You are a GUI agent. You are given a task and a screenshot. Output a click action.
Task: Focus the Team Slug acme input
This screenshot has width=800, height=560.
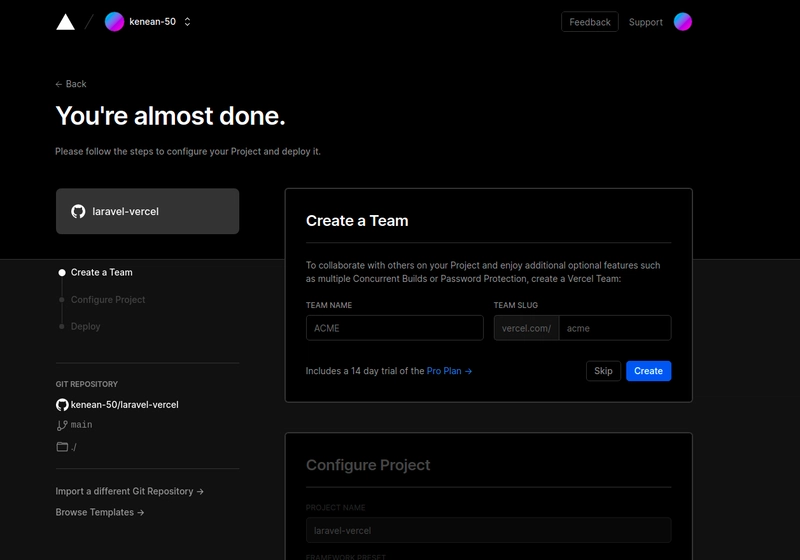(x=615, y=328)
